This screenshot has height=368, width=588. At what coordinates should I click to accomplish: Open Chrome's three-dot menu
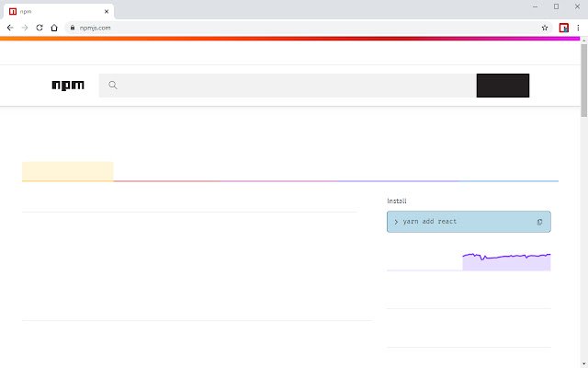pos(578,28)
